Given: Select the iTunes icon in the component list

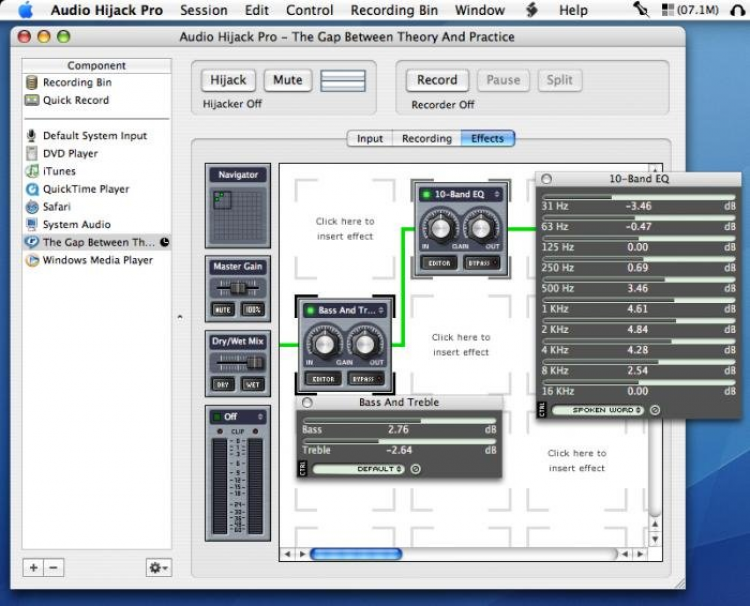Looking at the screenshot, I should (x=32, y=171).
